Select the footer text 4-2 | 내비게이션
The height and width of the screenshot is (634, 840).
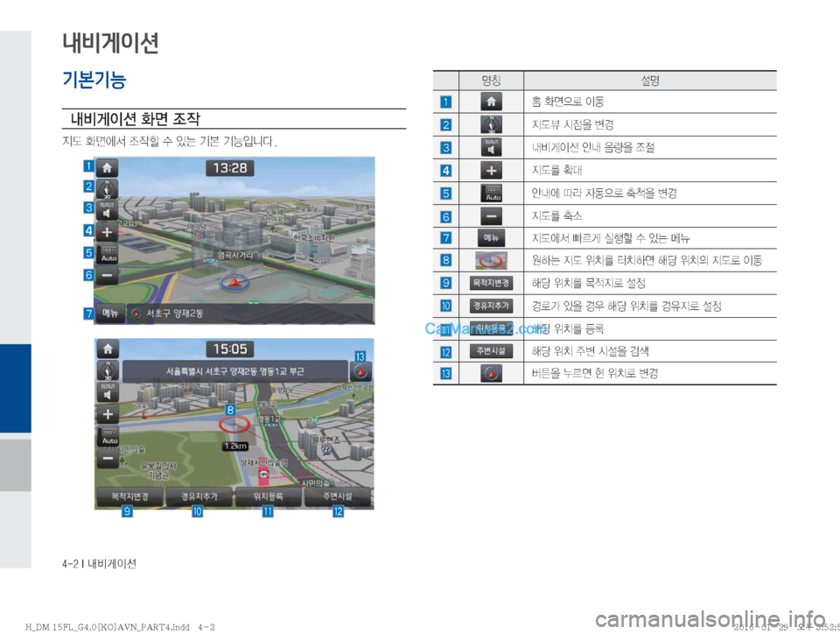coord(99,564)
